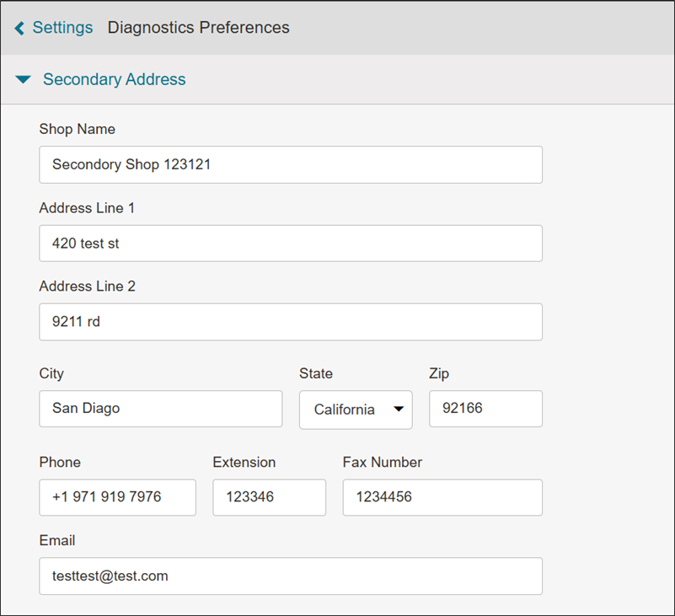Click the Extension label text
This screenshot has height=616, width=675.
[x=244, y=462]
